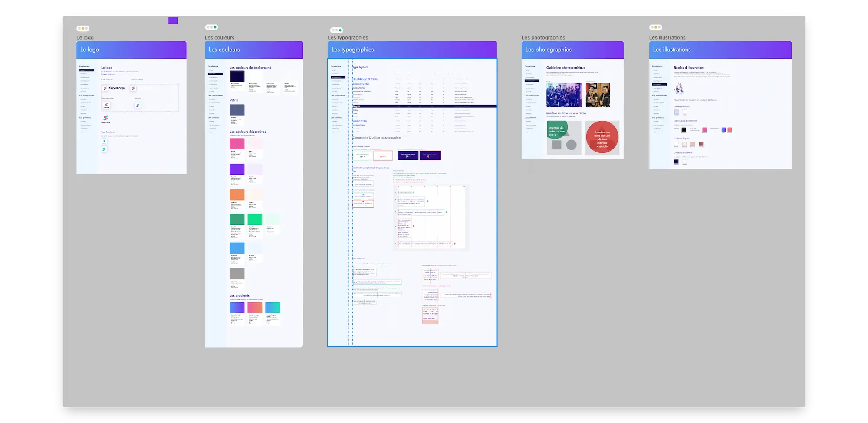Click 'Insertion du texte sur une photo' heading
The height and width of the screenshot is (423, 868).
(566, 113)
